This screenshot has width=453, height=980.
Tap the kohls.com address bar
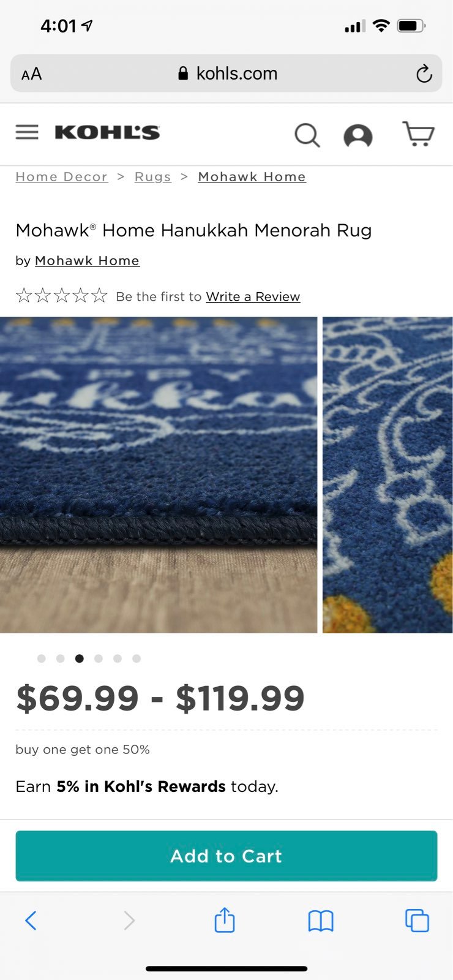pyautogui.click(x=226, y=73)
